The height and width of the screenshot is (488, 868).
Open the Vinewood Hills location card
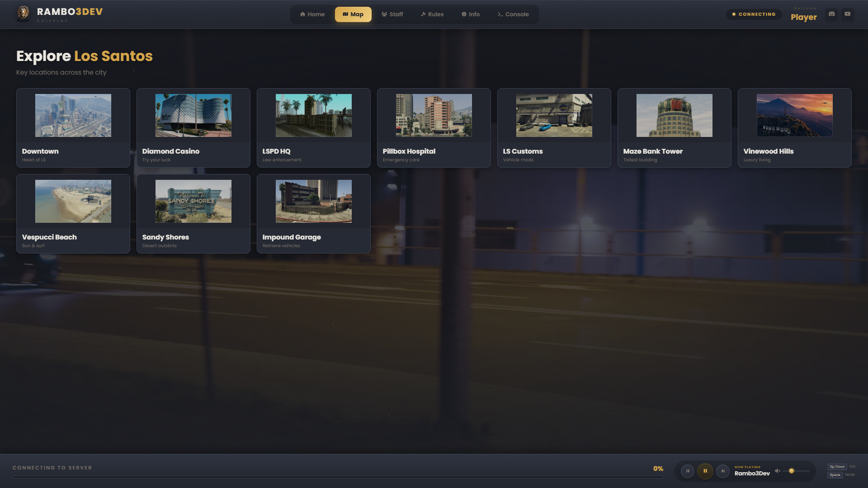point(794,128)
